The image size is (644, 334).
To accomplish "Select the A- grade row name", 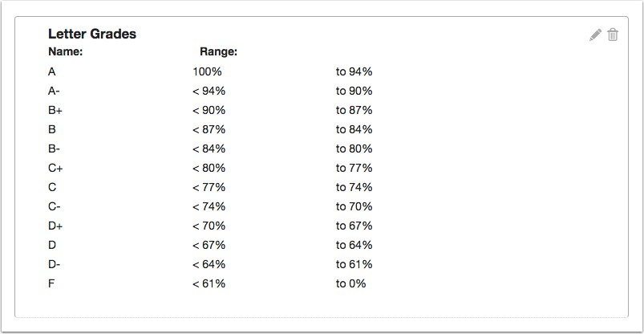I will click(x=54, y=92).
